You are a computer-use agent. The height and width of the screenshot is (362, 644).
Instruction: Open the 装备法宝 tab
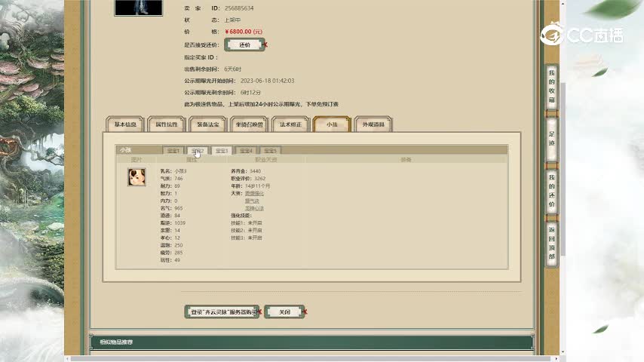(208, 124)
